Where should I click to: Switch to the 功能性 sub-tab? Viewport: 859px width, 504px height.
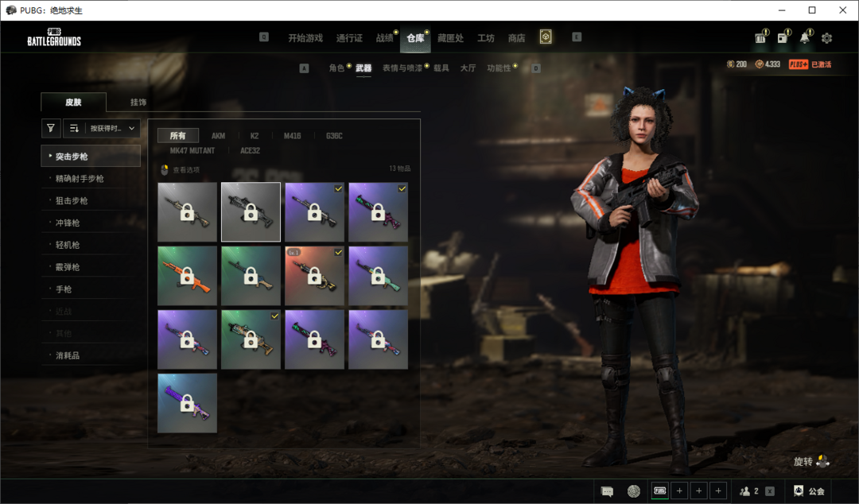(x=499, y=68)
